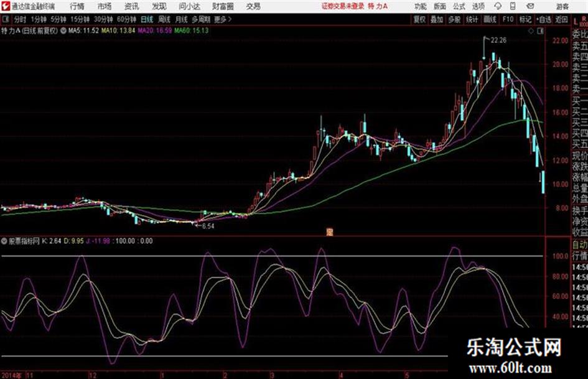Click the round settings icon beside MA5
Viewport: 588px width, 379px height.
click(63, 30)
